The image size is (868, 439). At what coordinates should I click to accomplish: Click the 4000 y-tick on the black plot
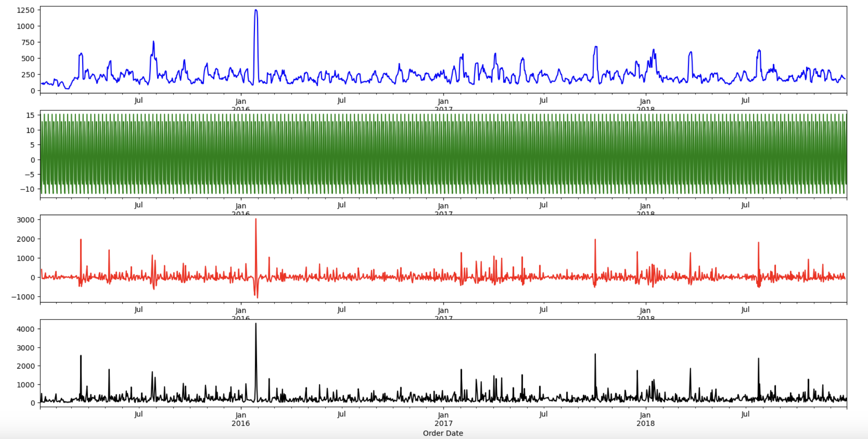[25, 329]
